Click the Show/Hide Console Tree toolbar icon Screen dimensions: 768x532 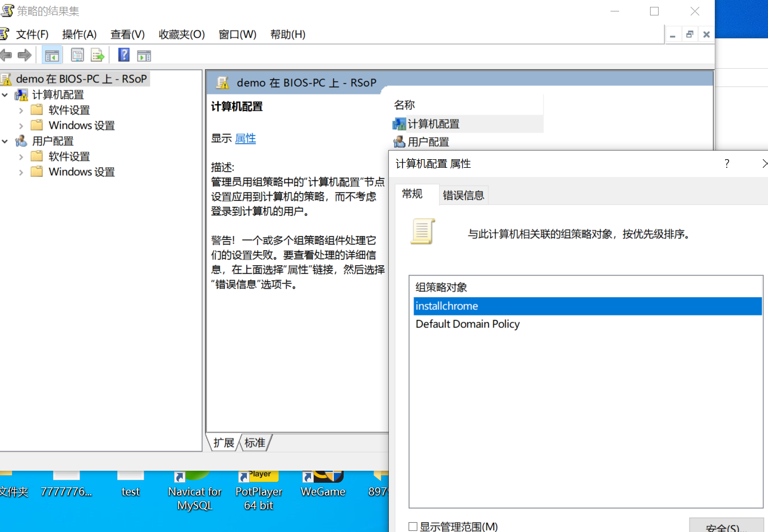[52, 56]
